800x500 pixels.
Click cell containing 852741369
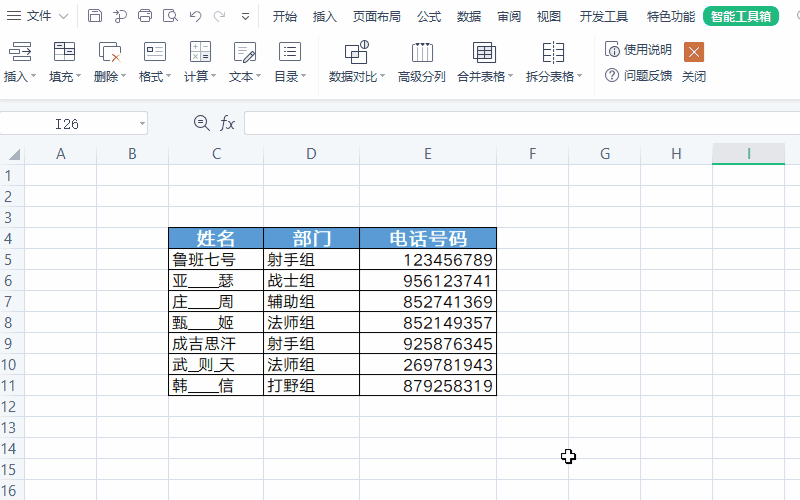[428, 301]
